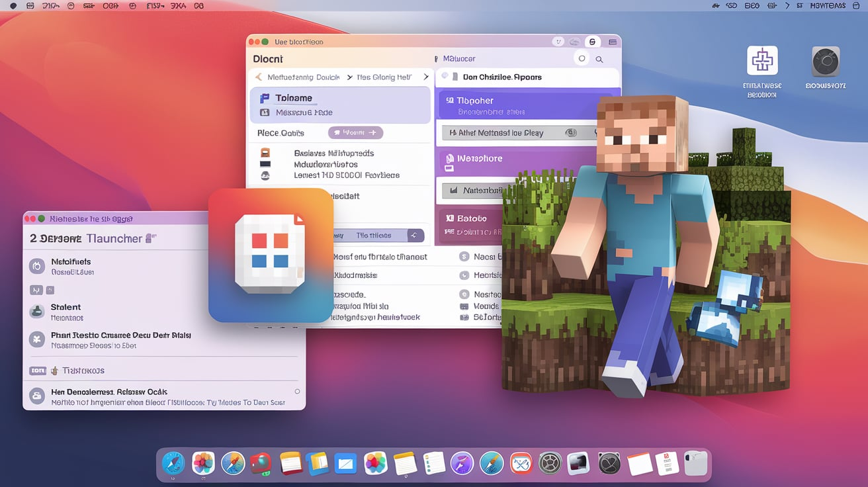Click the thumbs-up icon beside 'Tlustkoos'
Viewport: 868px width, 487px height.
[x=55, y=371]
